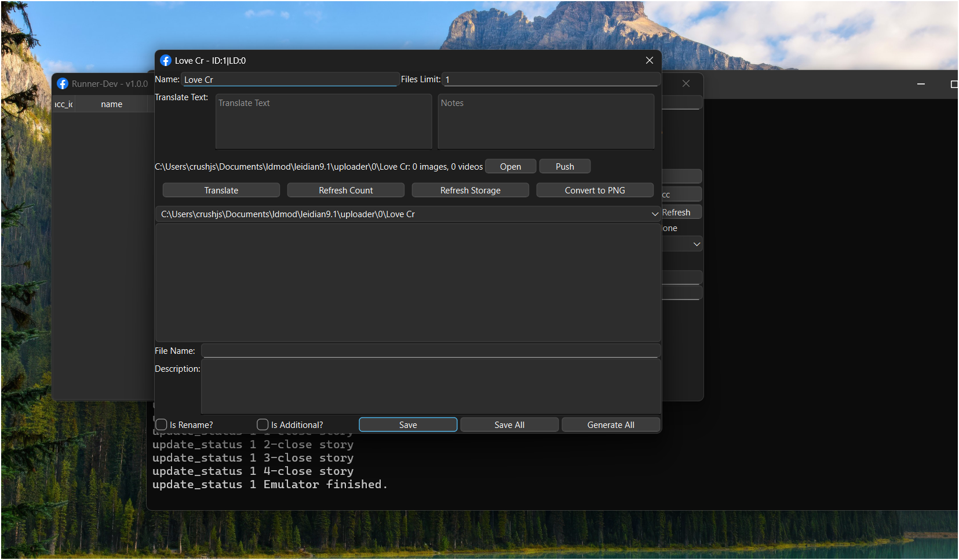The width and height of the screenshot is (959, 560).
Task: Click the Push button
Action: 564,166
